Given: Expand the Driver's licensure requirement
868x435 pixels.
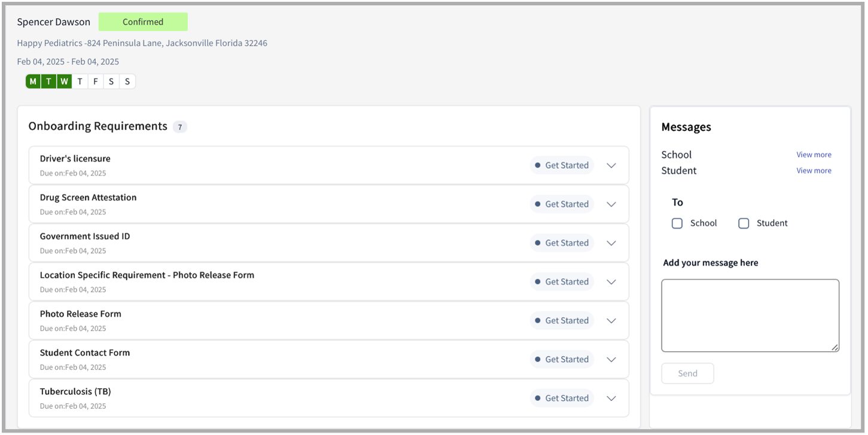Looking at the screenshot, I should (611, 165).
